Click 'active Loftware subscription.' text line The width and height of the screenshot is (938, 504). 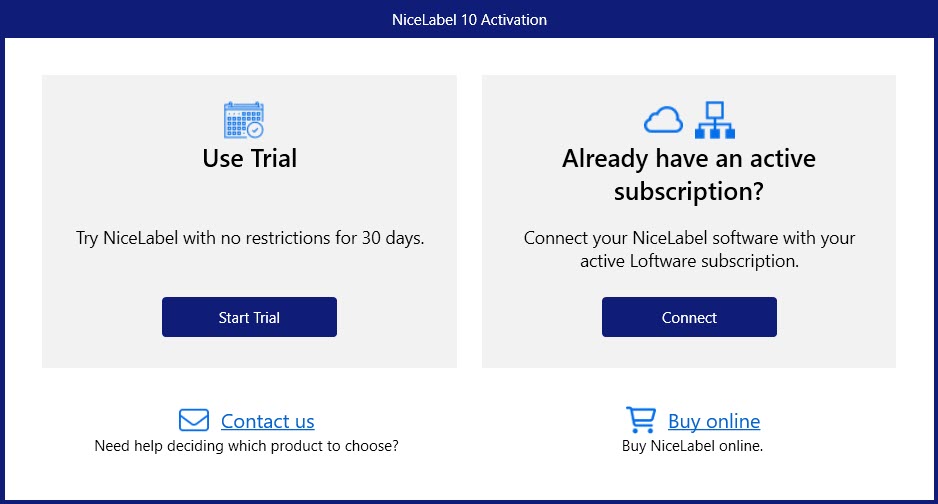(x=689, y=261)
